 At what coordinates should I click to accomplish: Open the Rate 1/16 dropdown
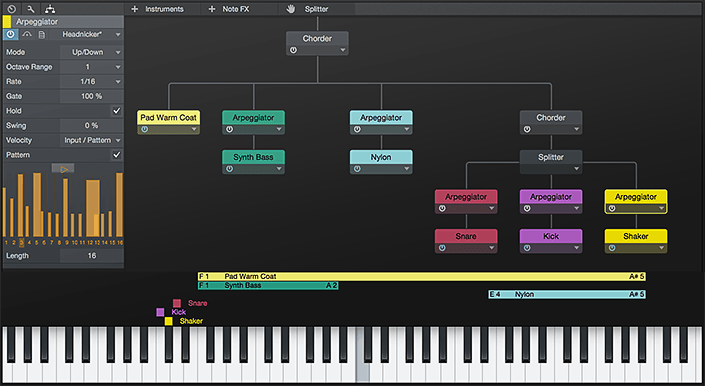coord(92,81)
